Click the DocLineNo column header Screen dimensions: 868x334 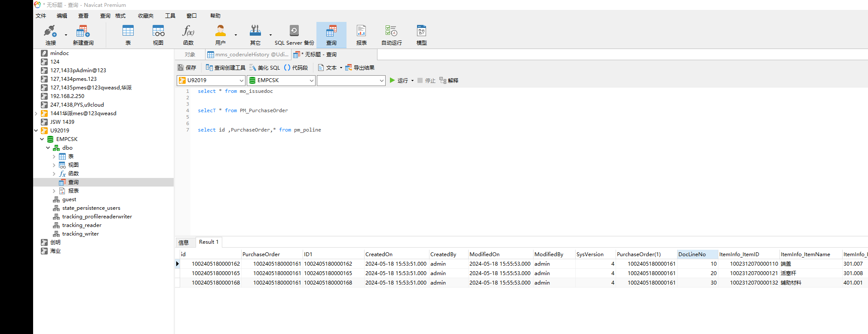[692, 254]
